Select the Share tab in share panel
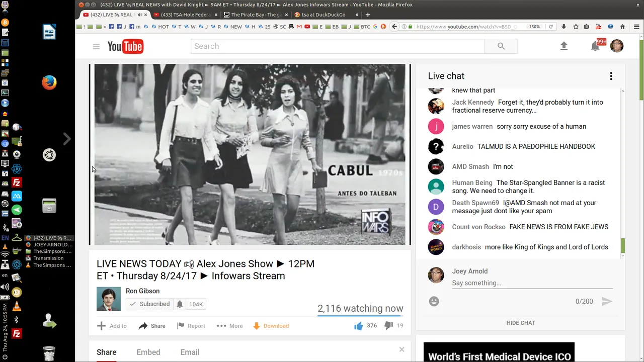 pos(107,352)
